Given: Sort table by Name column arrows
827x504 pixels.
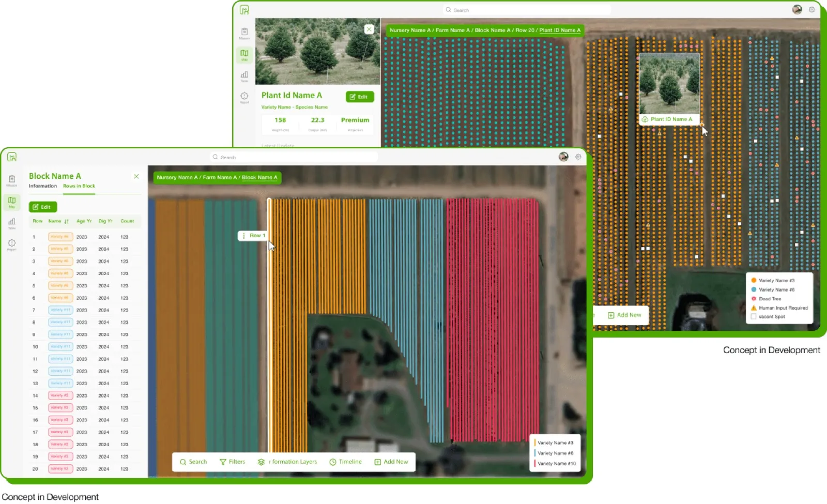Looking at the screenshot, I should pyautogui.click(x=67, y=221).
